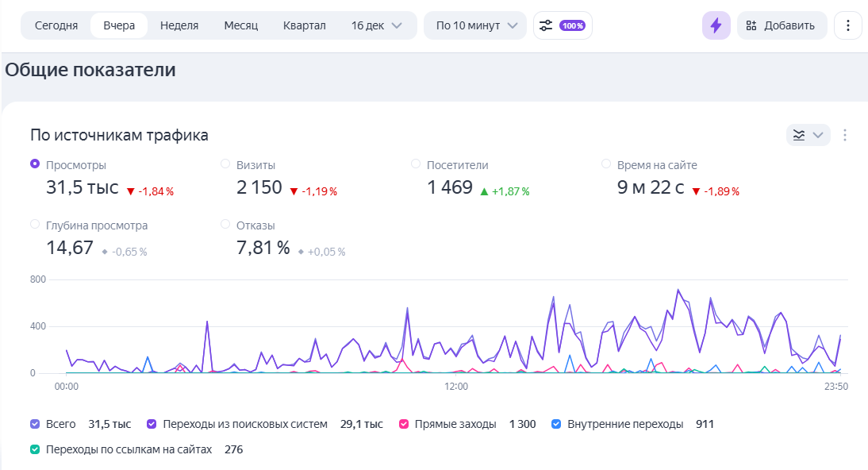Click the red down arrow beside Просмотры
Viewport: 868px width, 470px height.
(130, 191)
